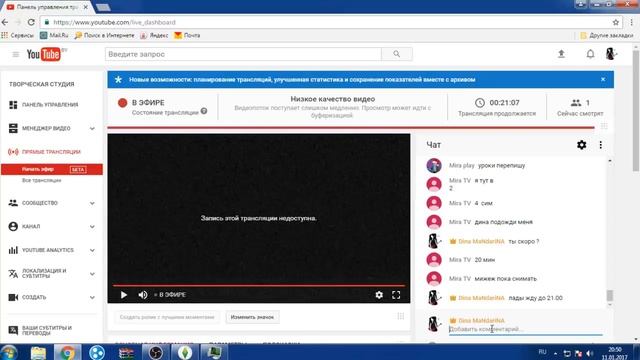Open Другие закладки folder

click(x=607, y=36)
